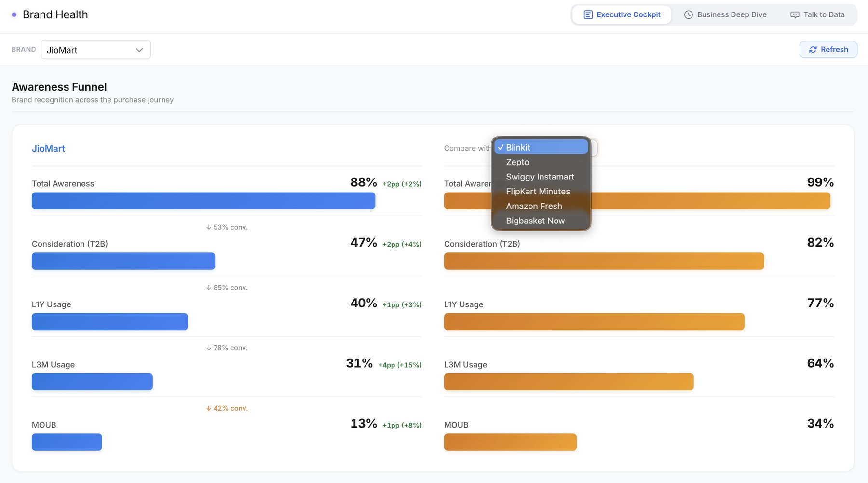
Task: Click the Refresh button
Action: (828, 50)
